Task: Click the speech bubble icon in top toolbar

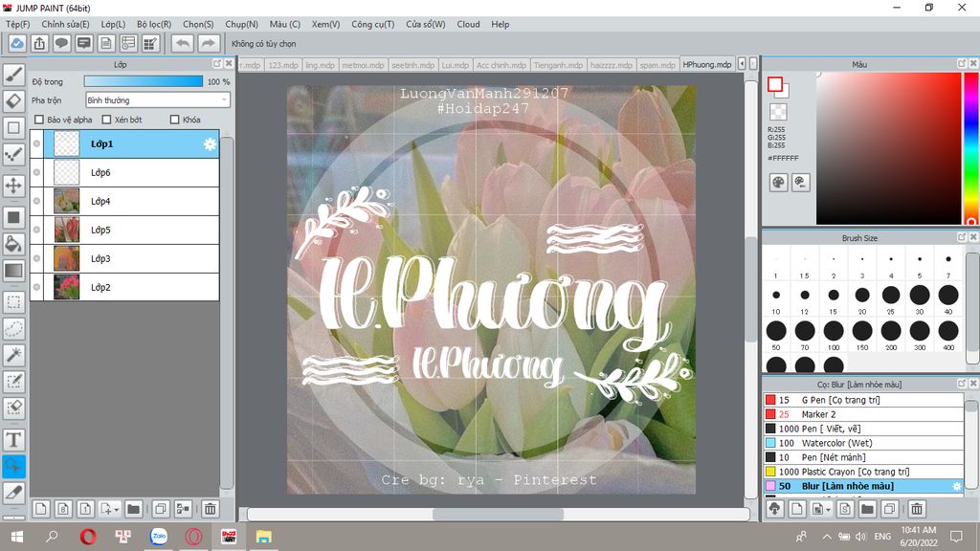Action: tap(61, 44)
